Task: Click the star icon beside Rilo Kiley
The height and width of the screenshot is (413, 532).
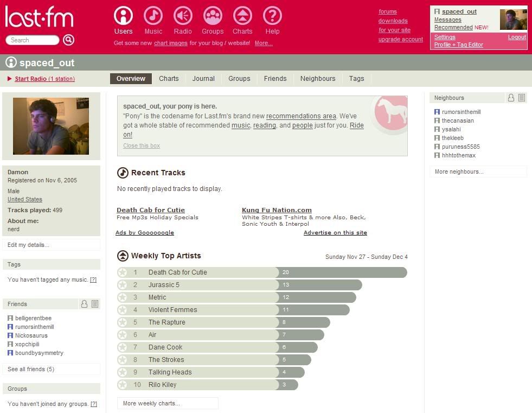Action: pyautogui.click(x=122, y=384)
